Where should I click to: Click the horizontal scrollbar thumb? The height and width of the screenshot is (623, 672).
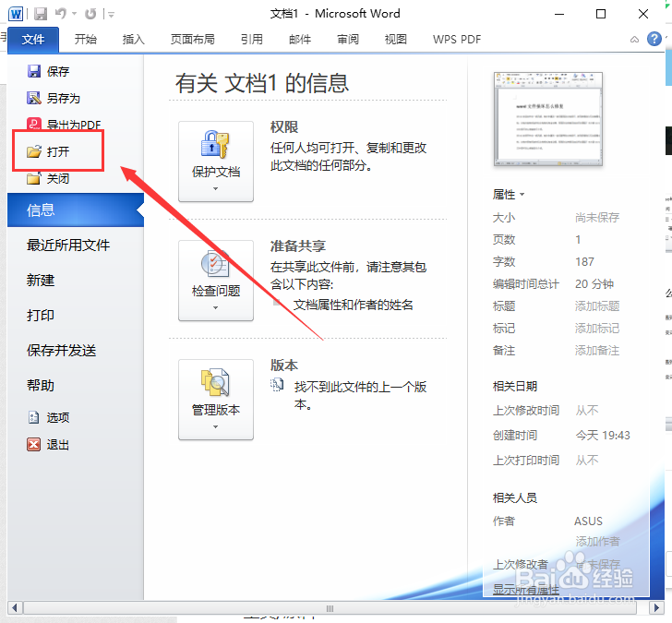(x=330, y=607)
